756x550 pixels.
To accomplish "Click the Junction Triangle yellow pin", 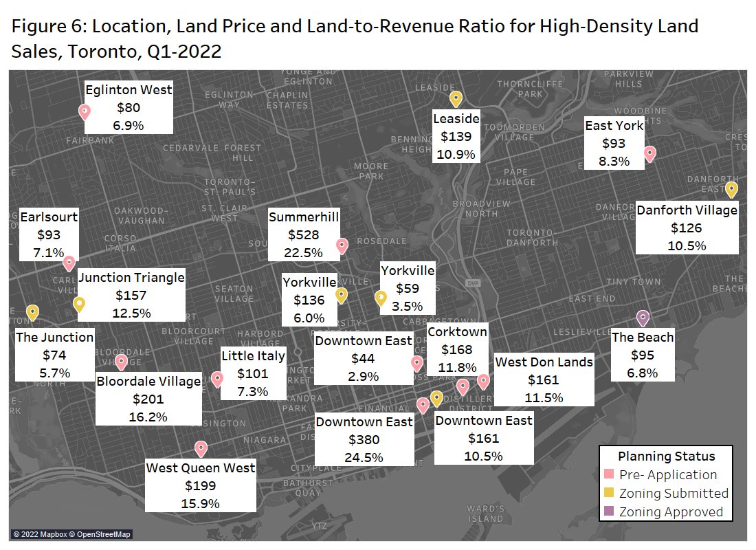I will click(79, 302).
